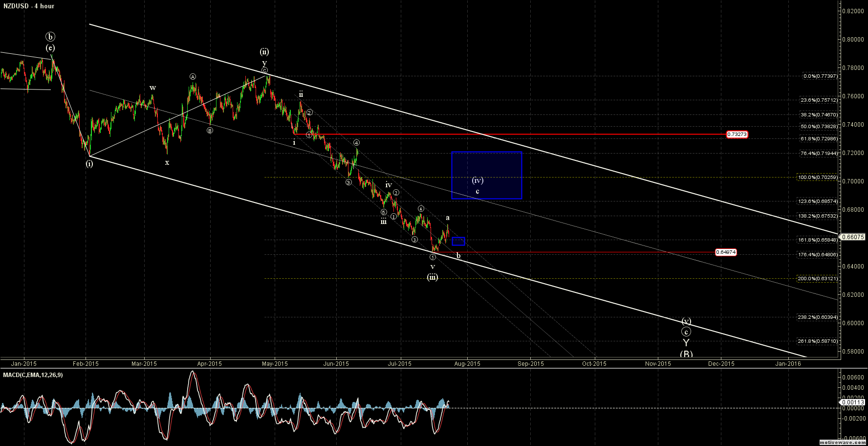Click the May-2015 date label
868x446 pixels.
tap(275, 363)
